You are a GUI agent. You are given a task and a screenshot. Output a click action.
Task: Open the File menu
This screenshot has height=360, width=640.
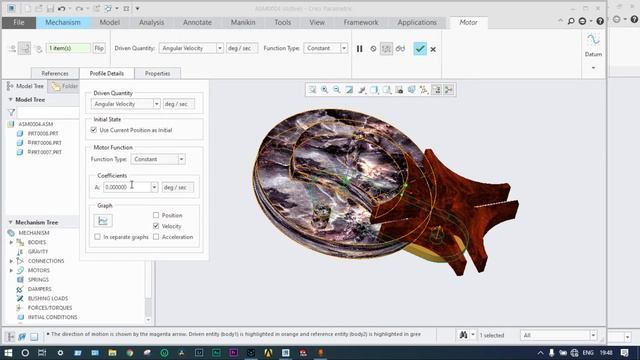pyautogui.click(x=19, y=22)
